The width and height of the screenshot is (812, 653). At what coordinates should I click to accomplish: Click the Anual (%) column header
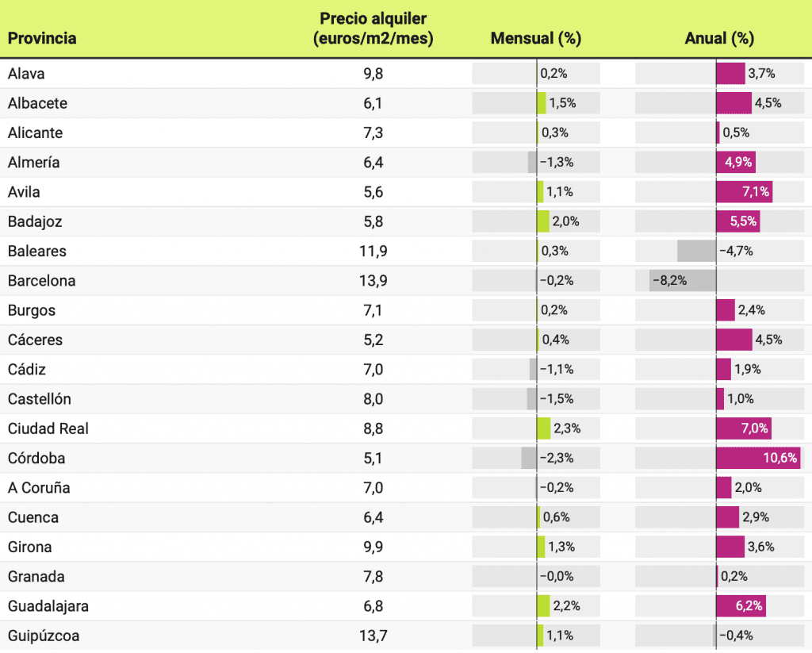[x=719, y=38]
